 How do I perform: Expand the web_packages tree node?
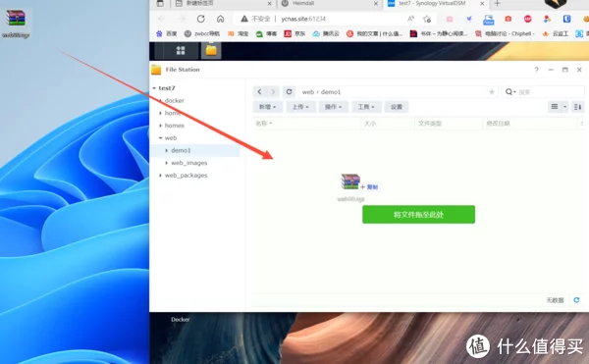pos(160,176)
